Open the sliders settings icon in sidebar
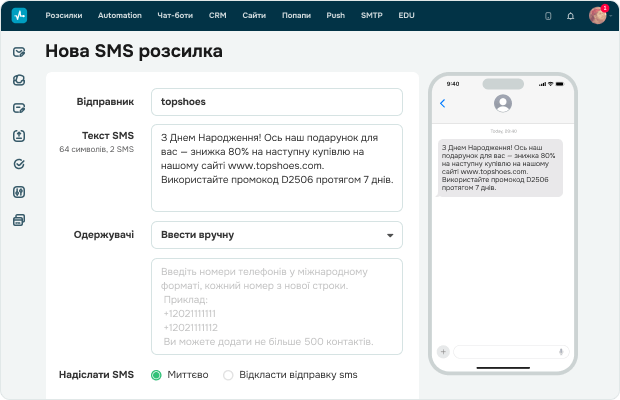The image size is (620, 400). [19, 192]
